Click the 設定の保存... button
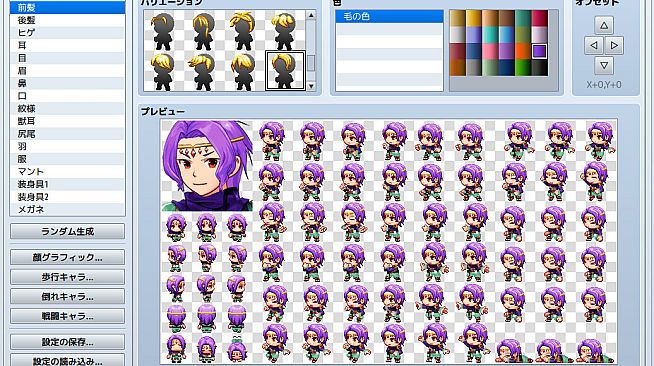The width and height of the screenshot is (654, 366). (x=67, y=342)
